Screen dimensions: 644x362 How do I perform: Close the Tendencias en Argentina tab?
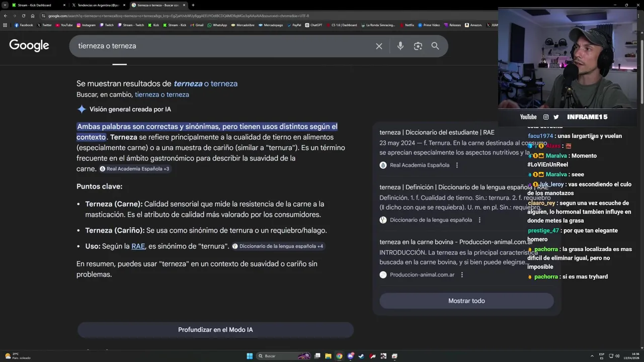124,5
